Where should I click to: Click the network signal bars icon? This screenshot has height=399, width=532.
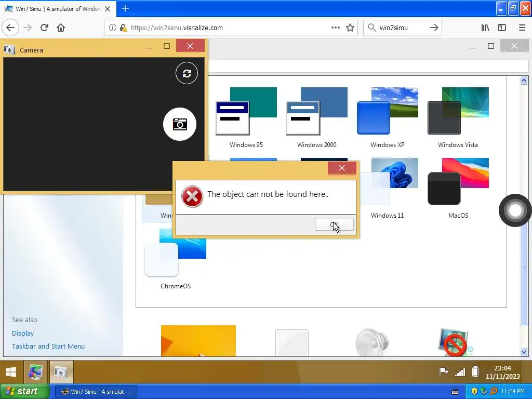coord(460,372)
